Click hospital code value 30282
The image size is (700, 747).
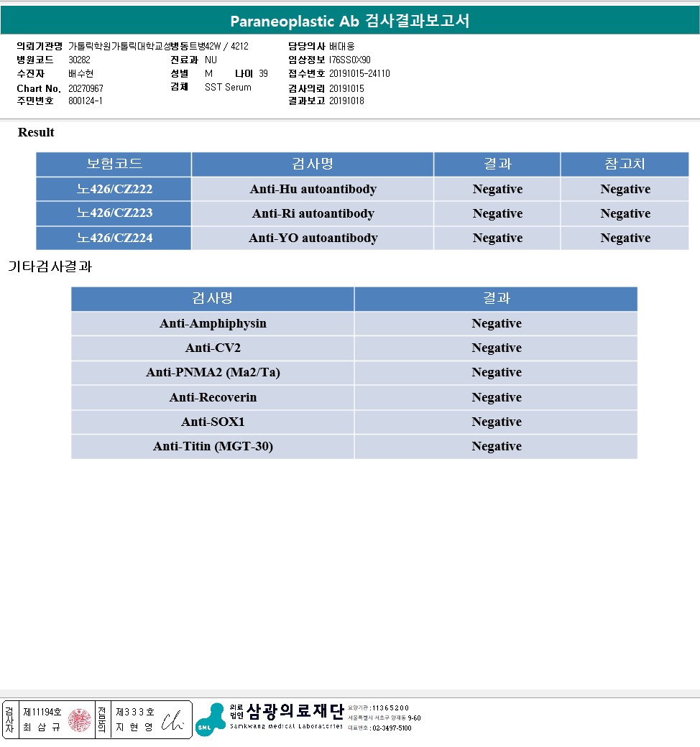click(79, 60)
